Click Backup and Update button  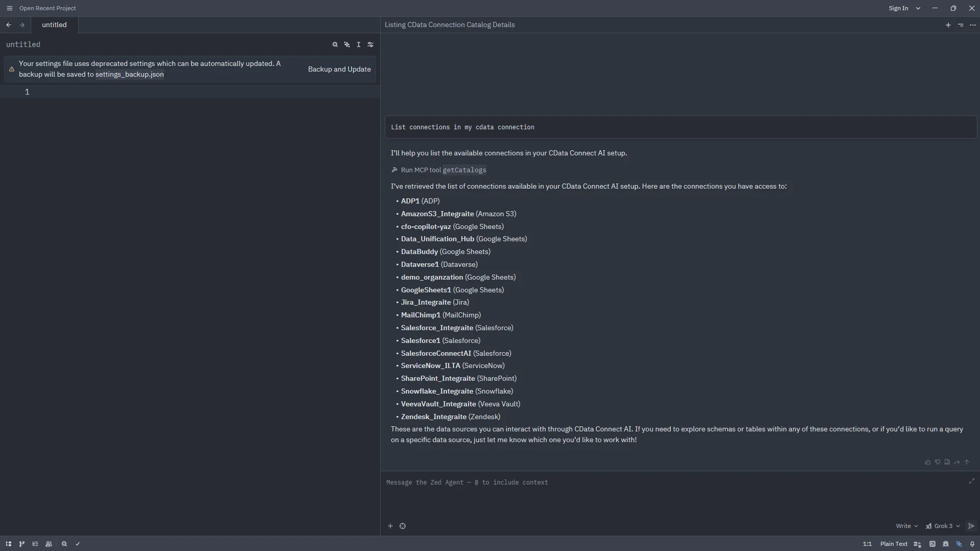[339, 69]
